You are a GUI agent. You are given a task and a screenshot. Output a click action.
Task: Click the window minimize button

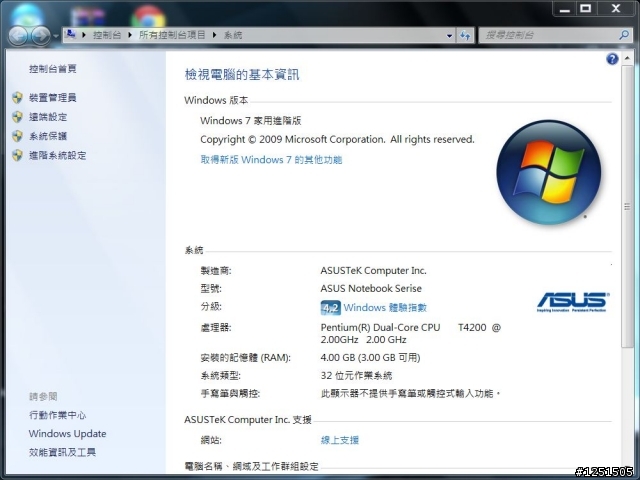click(565, 9)
